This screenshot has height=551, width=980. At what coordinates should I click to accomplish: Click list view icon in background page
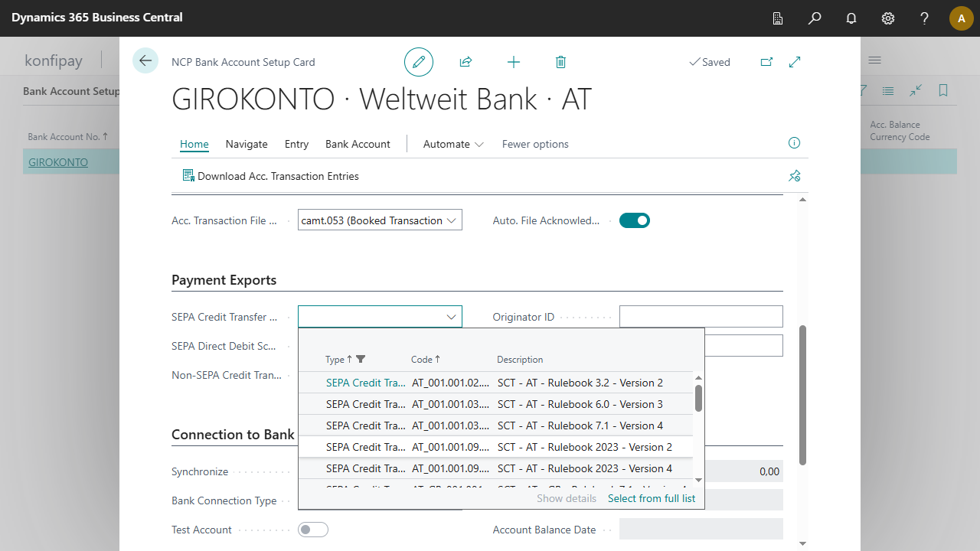pyautogui.click(x=888, y=90)
